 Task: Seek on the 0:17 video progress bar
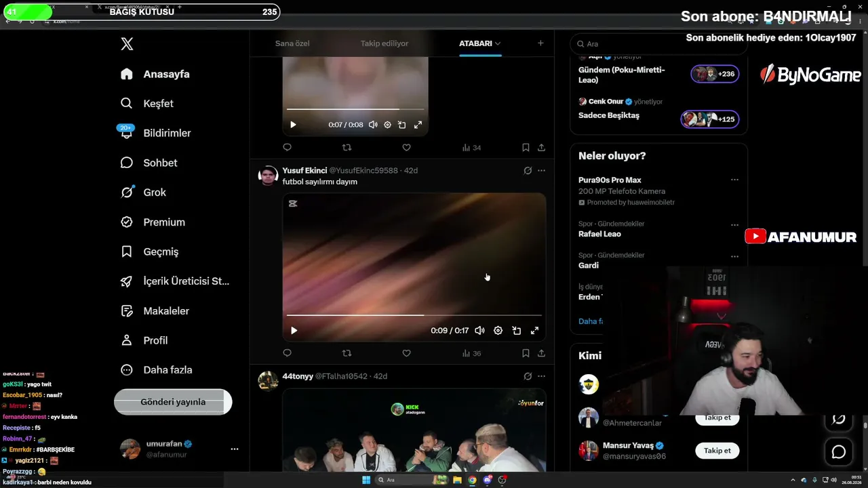[x=414, y=315]
